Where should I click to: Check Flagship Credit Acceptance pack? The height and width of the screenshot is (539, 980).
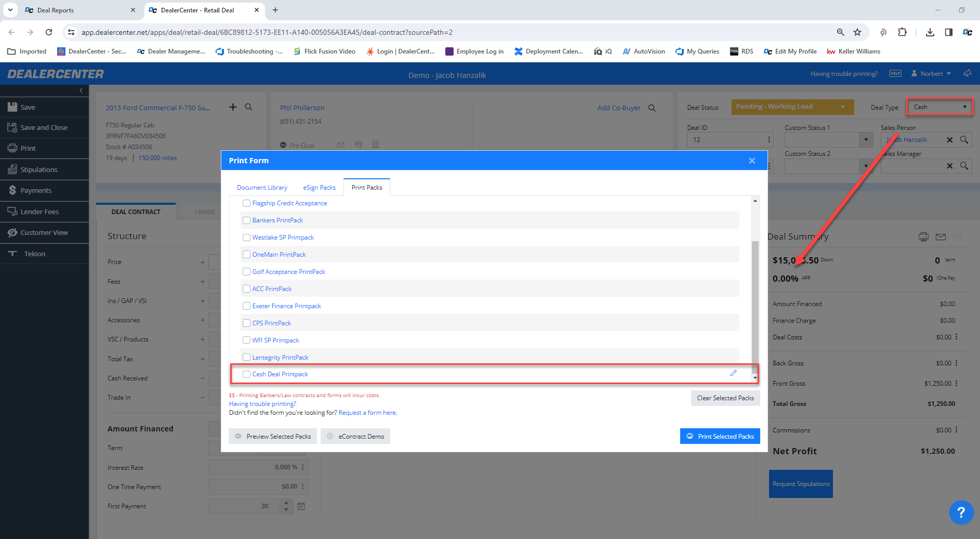247,203
